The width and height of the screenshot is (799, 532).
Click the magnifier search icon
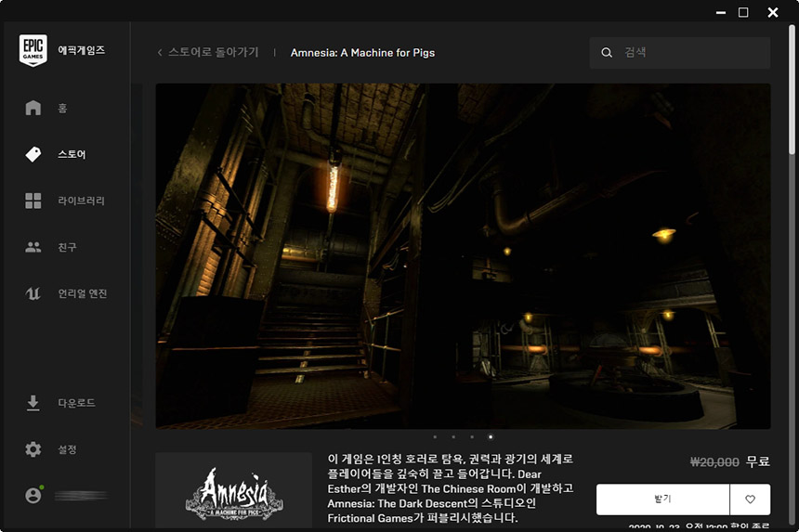coord(607,52)
